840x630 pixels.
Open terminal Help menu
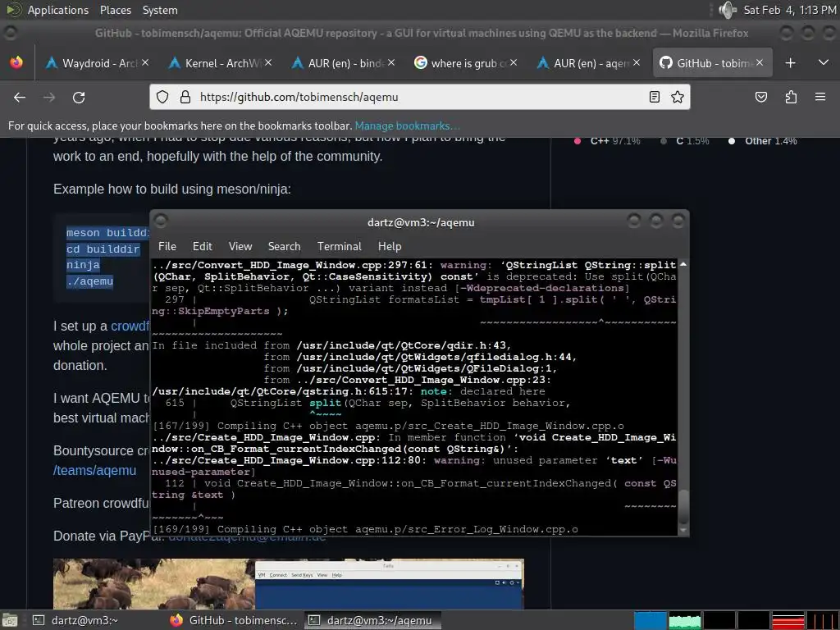(390, 246)
